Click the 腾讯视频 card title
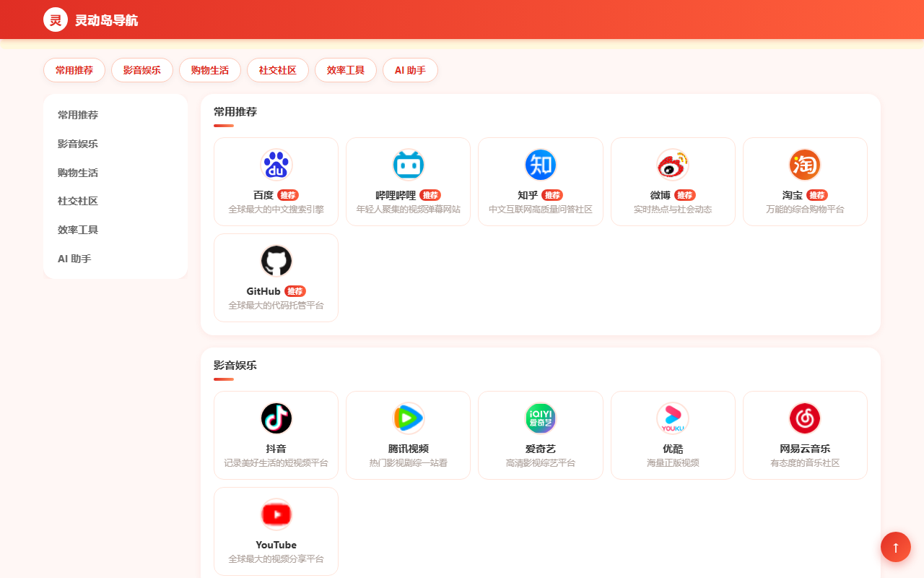Image resolution: width=924 pixels, height=578 pixels. [x=408, y=449]
